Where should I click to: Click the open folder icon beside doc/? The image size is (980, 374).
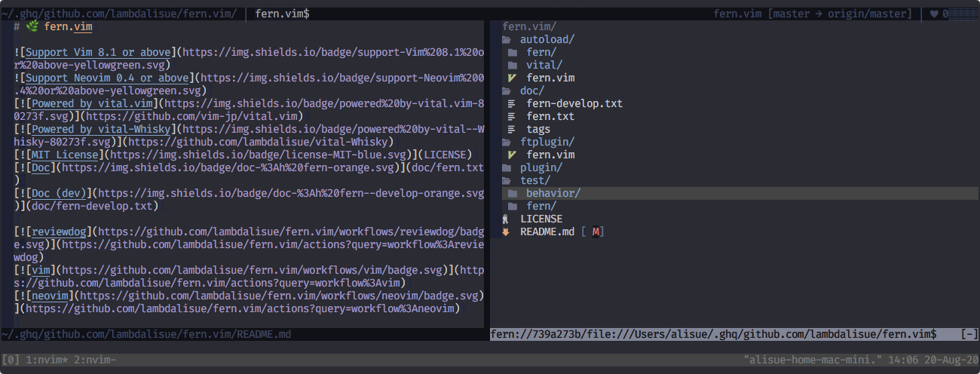(x=506, y=90)
